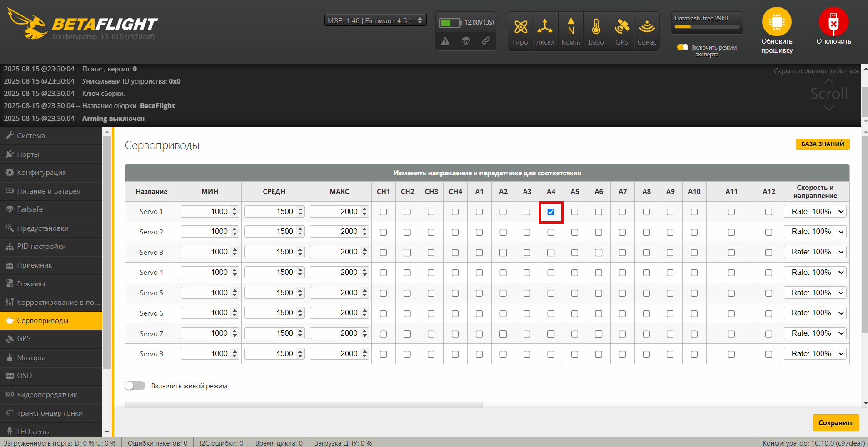Check the CH1 checkbox for Servo 2
Image resolution: width=868 pixels, height=447 pixels.
click(383, 232)
